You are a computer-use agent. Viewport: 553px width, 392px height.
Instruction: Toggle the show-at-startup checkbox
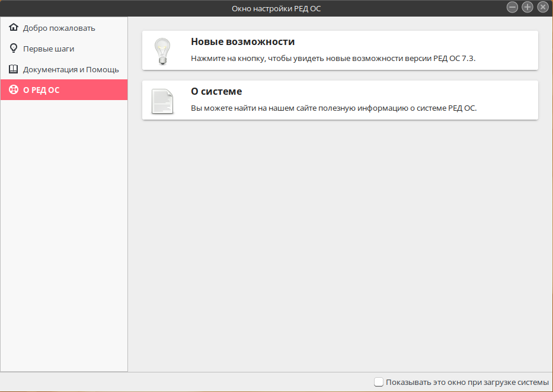(x=378, y=382)
